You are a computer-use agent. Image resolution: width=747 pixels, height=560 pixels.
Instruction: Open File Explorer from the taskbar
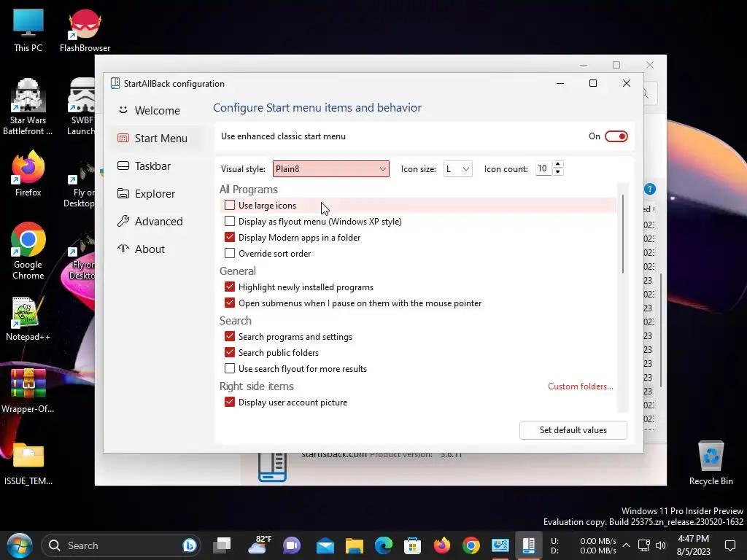tap(355, 545)
